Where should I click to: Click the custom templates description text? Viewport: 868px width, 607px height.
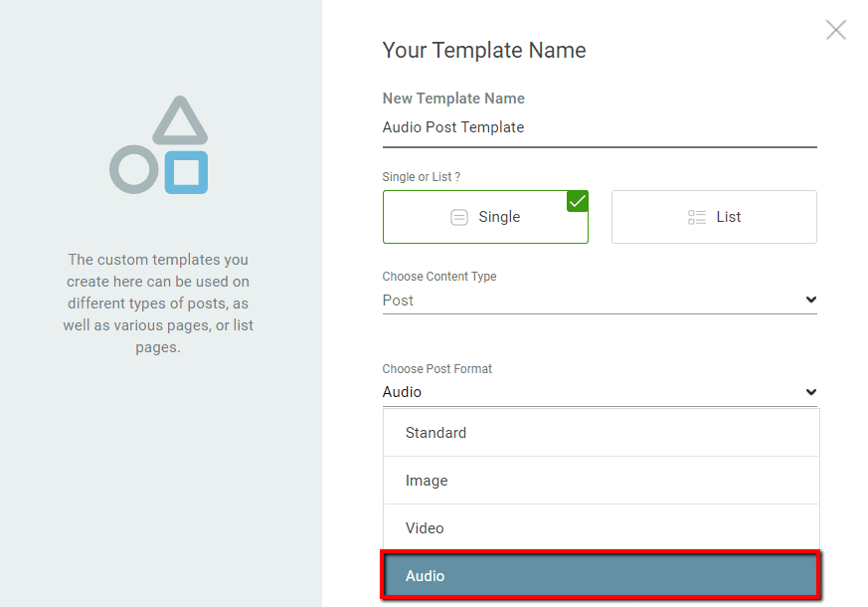coord(158,303)
